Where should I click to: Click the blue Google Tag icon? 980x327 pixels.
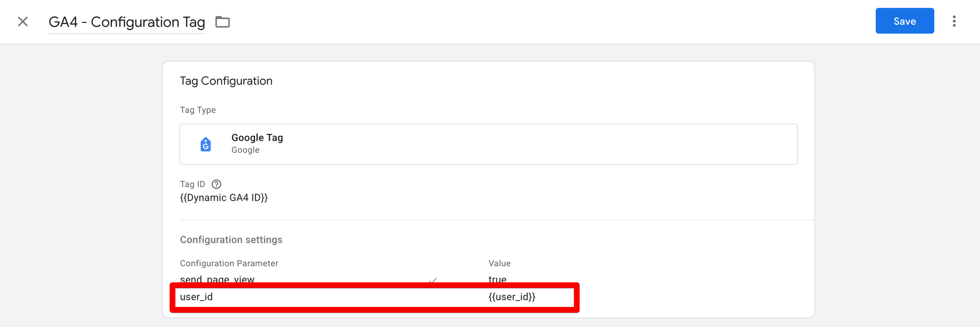[206, 144]
